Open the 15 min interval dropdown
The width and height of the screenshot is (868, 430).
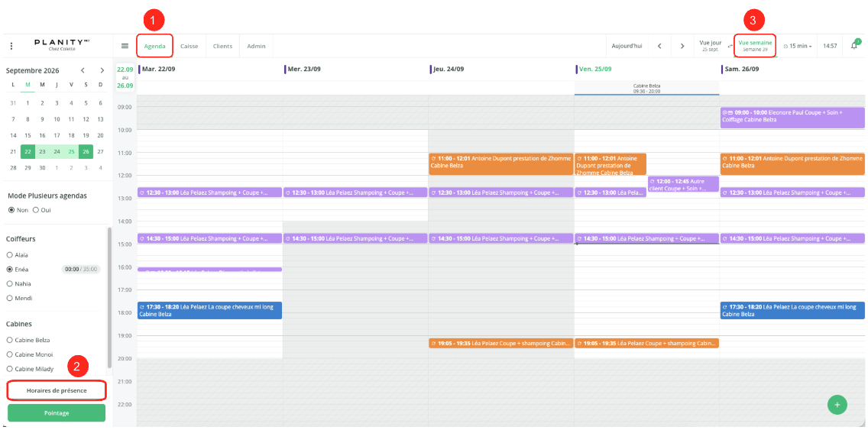pyautogui.click(x=798, y=46)
